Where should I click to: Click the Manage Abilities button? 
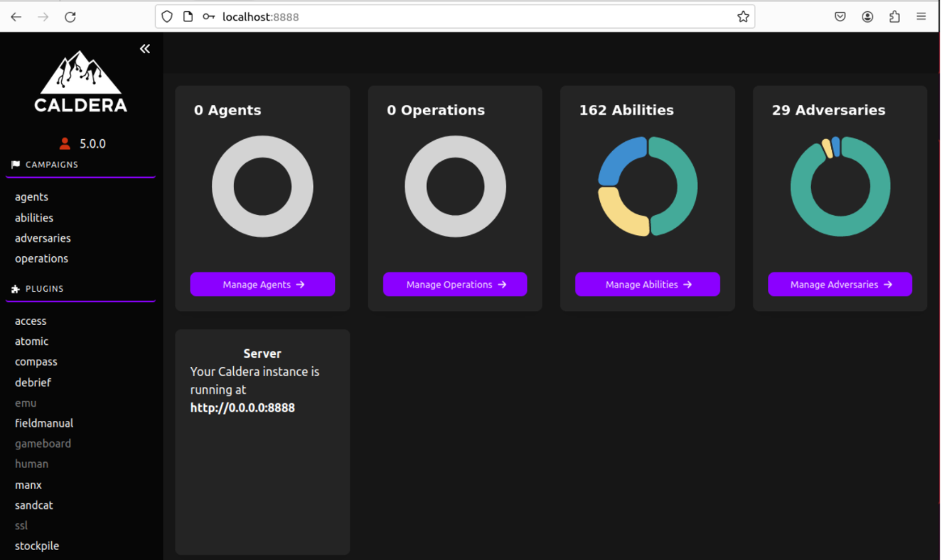[x=647, y=284]
